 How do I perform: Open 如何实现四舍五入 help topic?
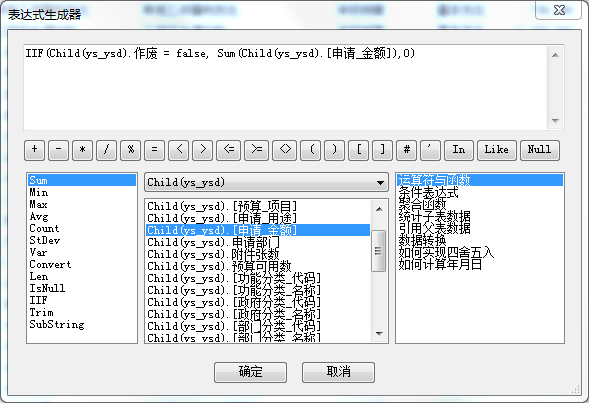446,252
